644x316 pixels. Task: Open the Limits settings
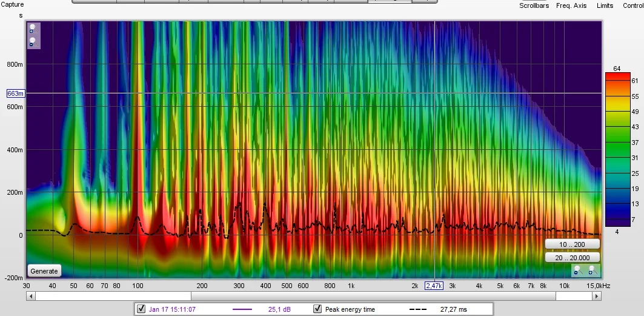pyautogui.click(x=605, y=5)
